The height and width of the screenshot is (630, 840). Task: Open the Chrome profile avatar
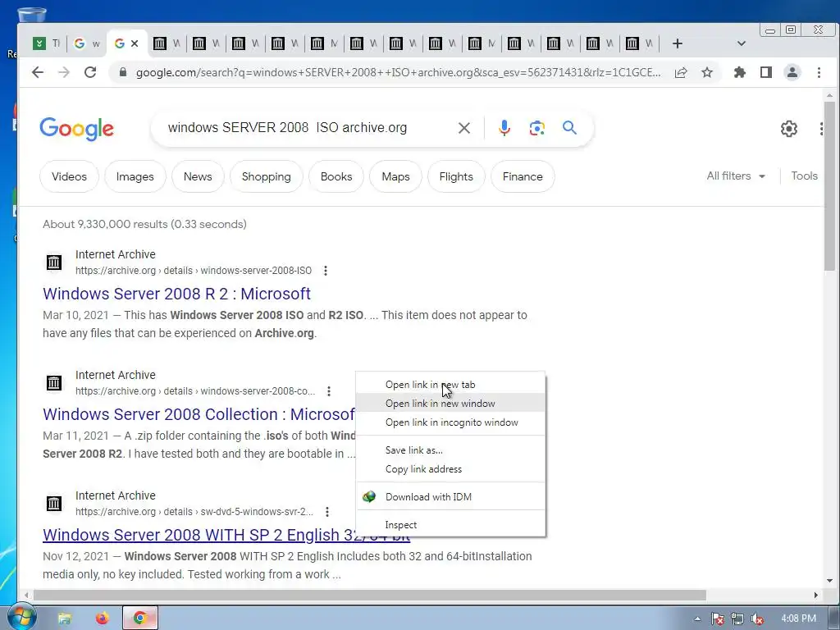click(x=792, y=72)
